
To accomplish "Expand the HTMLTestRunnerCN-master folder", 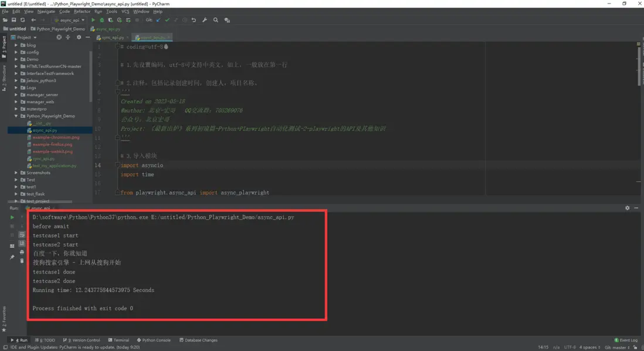I will [16, 66].
